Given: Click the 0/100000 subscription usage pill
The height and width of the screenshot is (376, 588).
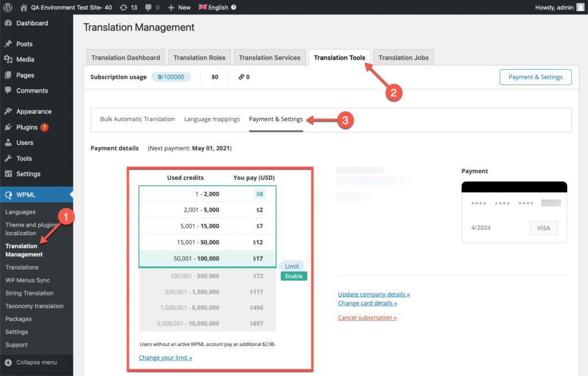Looking at the screenshot, I should [x=171, y=77].
